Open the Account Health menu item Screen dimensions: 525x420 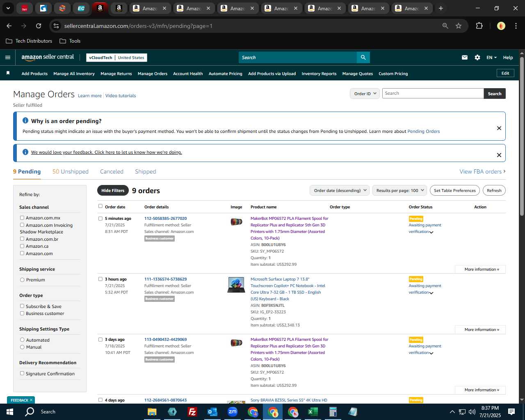click(x=188, y=74)
